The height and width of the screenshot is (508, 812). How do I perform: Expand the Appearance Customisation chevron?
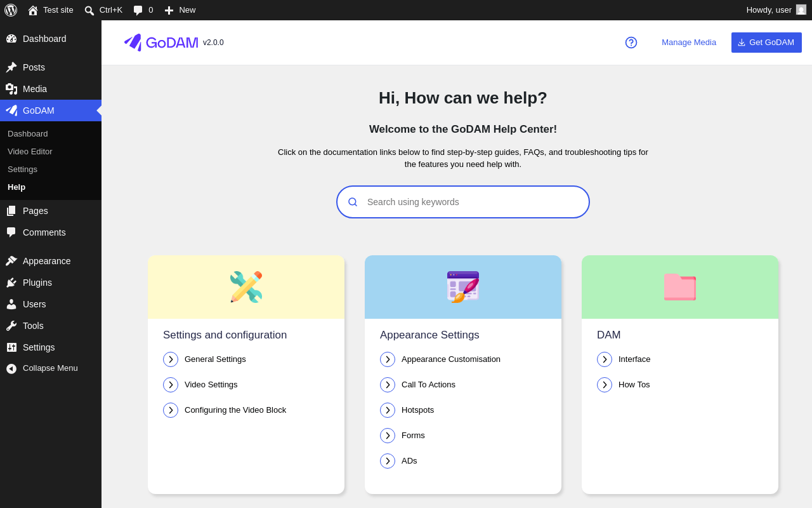388,359
